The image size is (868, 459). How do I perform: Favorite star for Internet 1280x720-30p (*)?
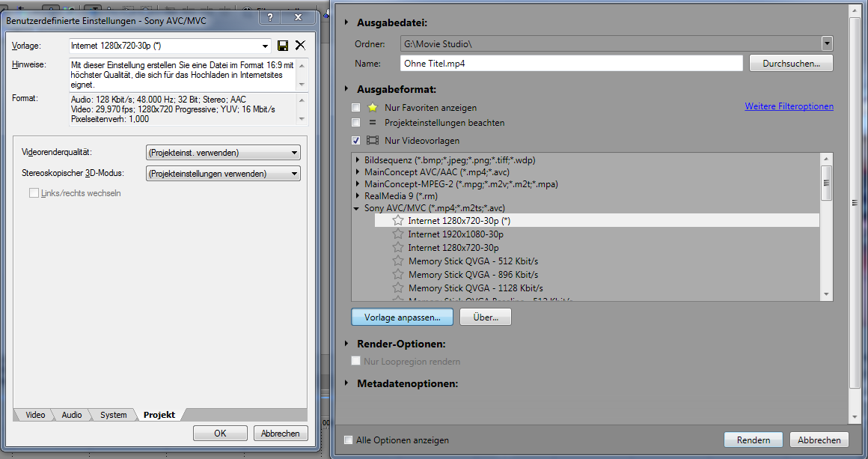(398, 220)
